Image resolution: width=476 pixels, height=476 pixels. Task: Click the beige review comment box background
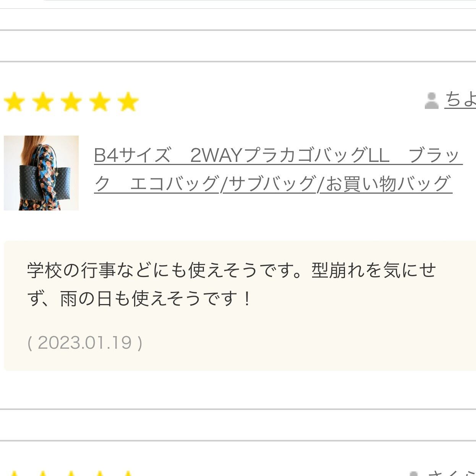coord(240,306)
